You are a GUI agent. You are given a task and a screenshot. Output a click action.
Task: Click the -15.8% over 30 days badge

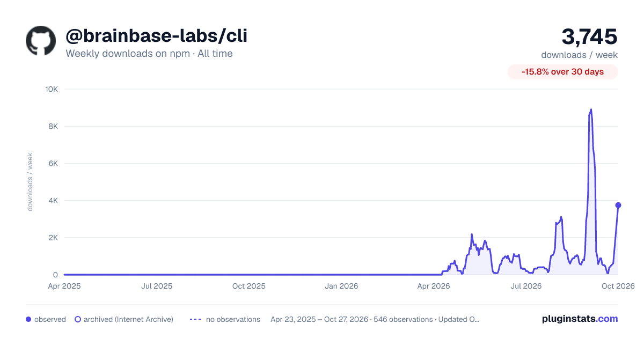(x=563, y=72)
